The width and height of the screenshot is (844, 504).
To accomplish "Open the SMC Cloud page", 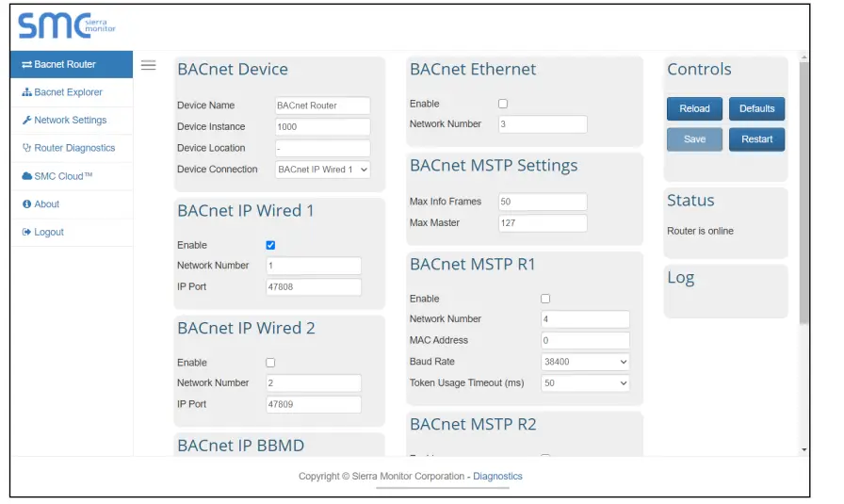I will point(72,176).
